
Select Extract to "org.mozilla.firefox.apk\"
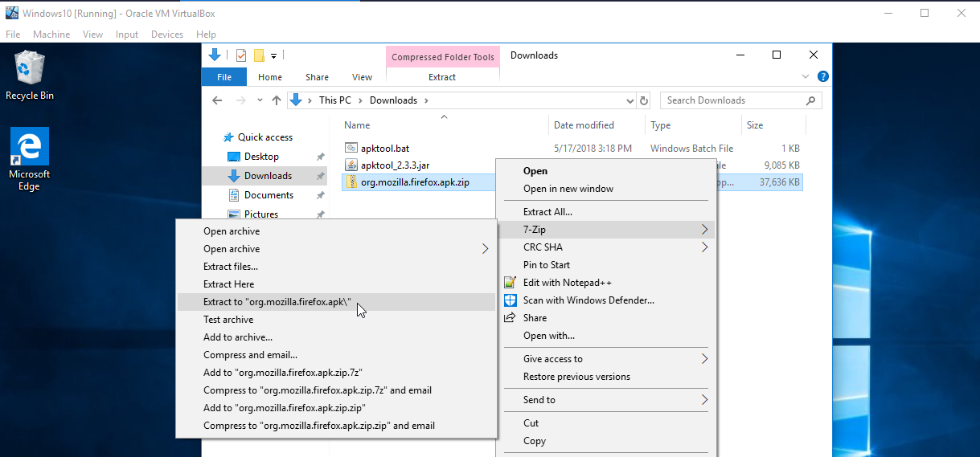(x=277, y=302)
